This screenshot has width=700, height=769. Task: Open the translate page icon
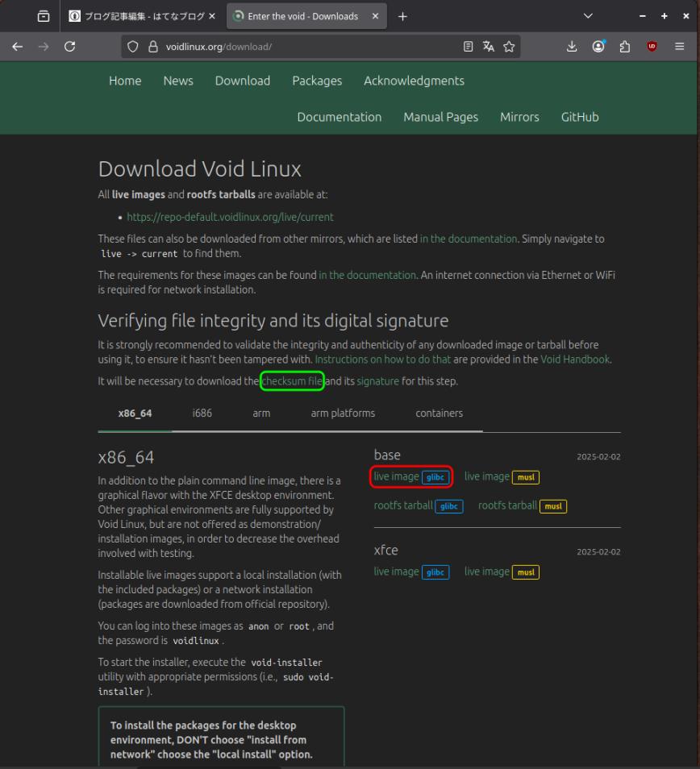[x=488, y=47]
